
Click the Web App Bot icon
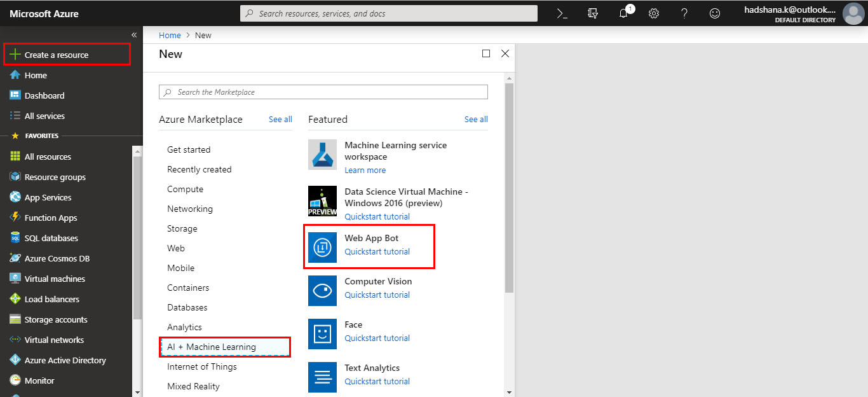pos(322,247)
